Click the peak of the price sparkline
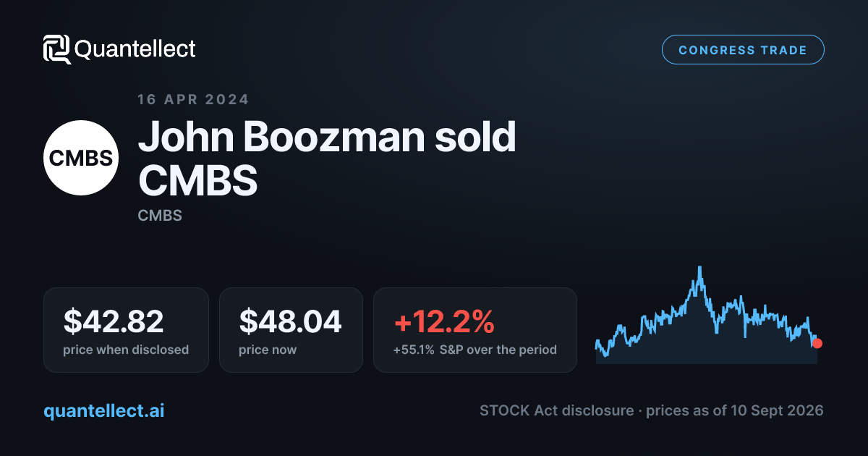The width and height of the screenshot is (868, 456). click(x=700, y=268)
